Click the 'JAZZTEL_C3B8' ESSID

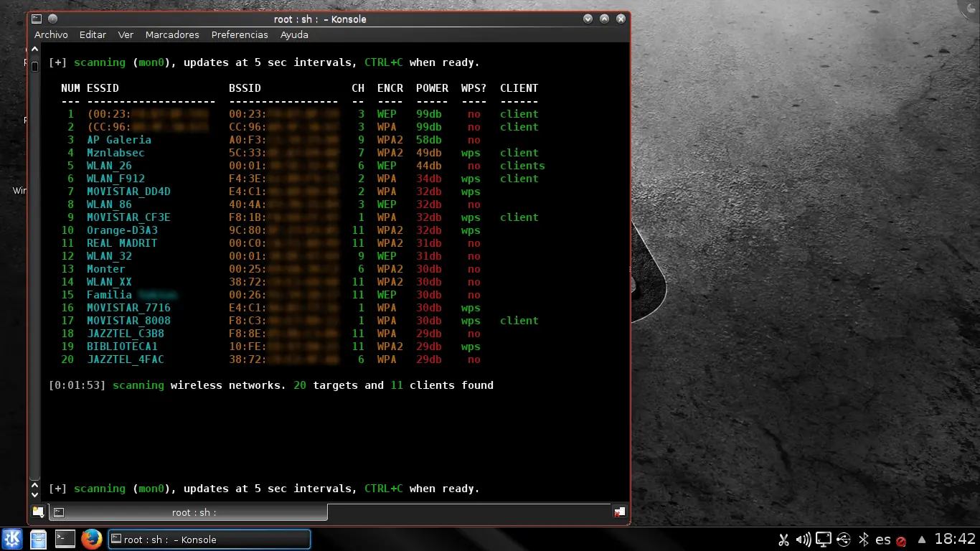(126, 334)
